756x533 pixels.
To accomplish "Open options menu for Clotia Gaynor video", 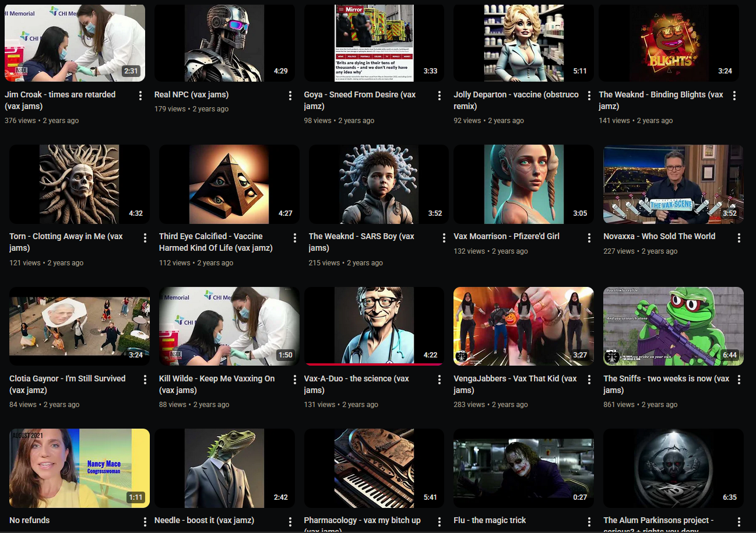I will pyautogui.click(x=145, y=380).
